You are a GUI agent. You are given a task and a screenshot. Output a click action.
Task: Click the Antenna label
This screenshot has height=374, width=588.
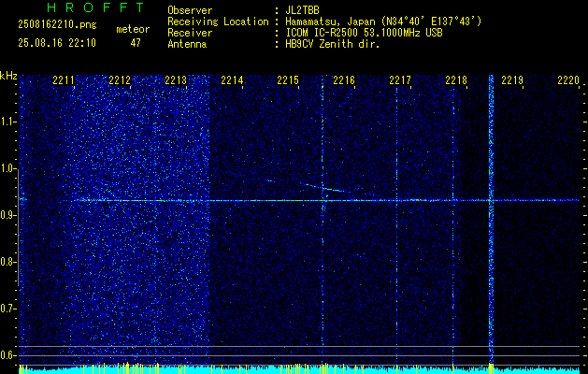tap(187, 44)
